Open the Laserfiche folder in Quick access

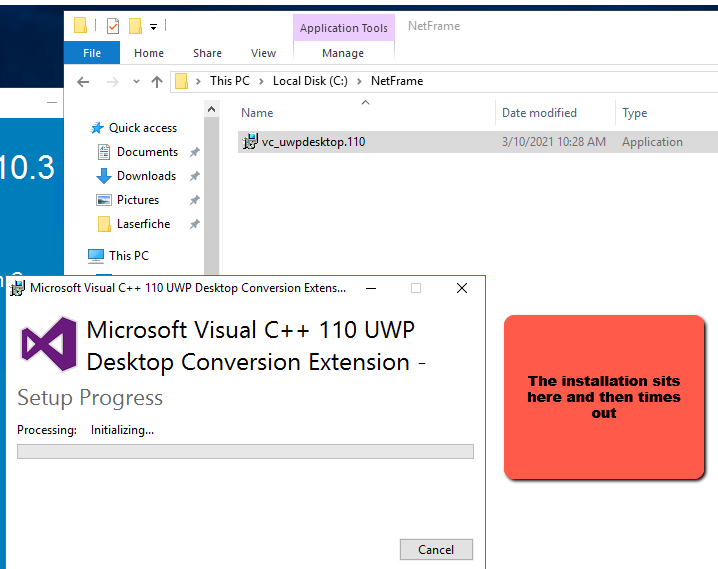[x=143, y=224]
